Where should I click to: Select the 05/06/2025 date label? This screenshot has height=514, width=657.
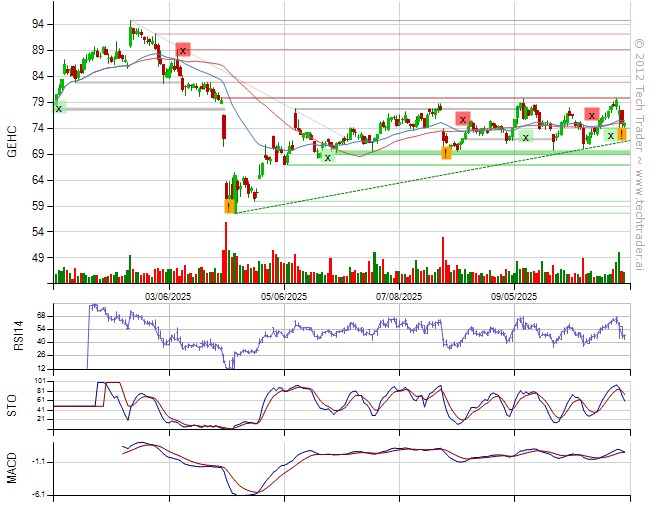284,295
